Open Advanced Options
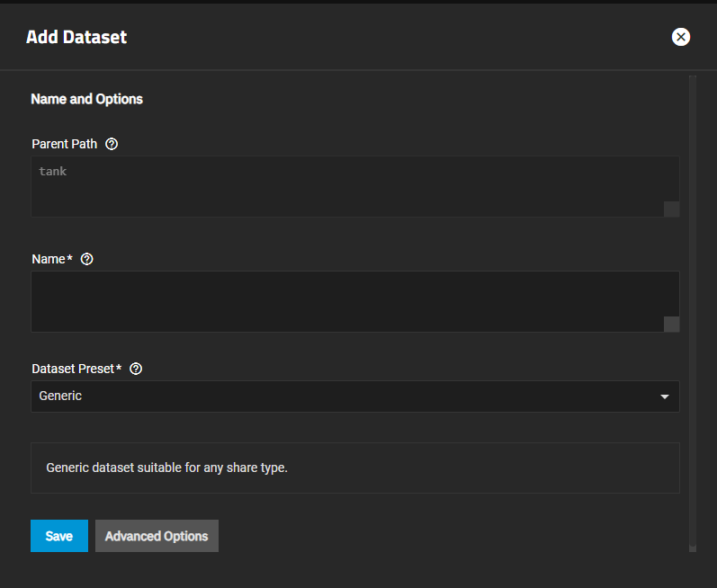Image resolution: width=717 pixels, height=588 pixels. tap(157, 536)
